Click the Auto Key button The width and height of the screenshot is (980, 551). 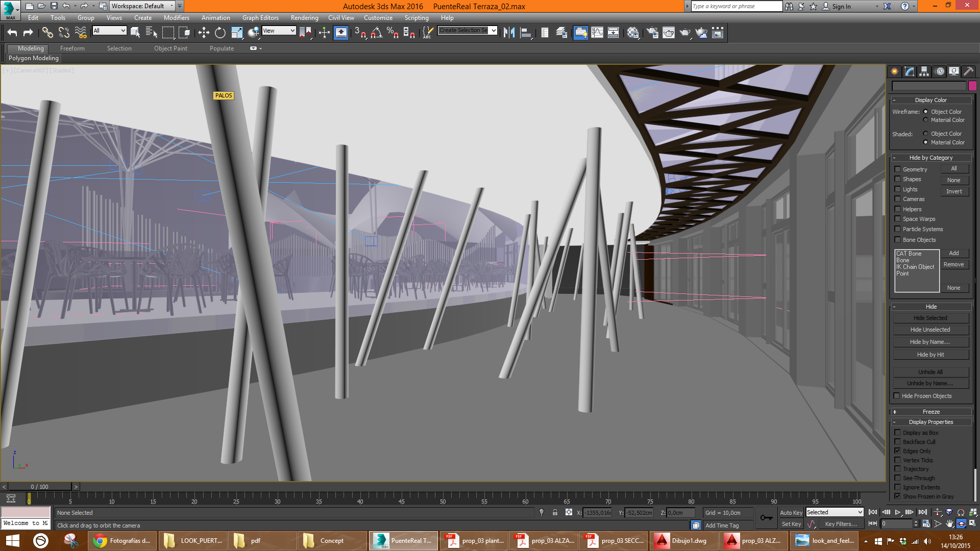(x=791, y=513)
